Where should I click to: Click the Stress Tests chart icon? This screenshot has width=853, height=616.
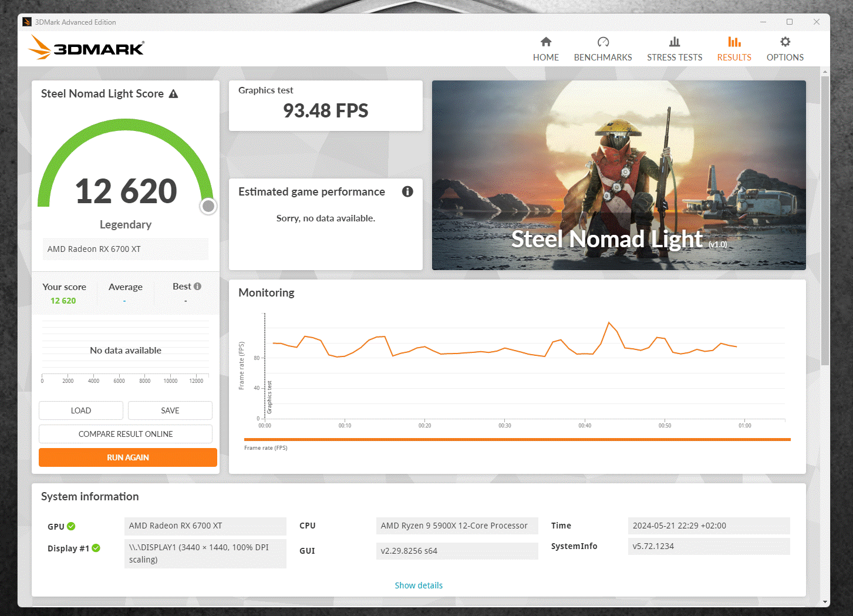(x=675, y=42)
